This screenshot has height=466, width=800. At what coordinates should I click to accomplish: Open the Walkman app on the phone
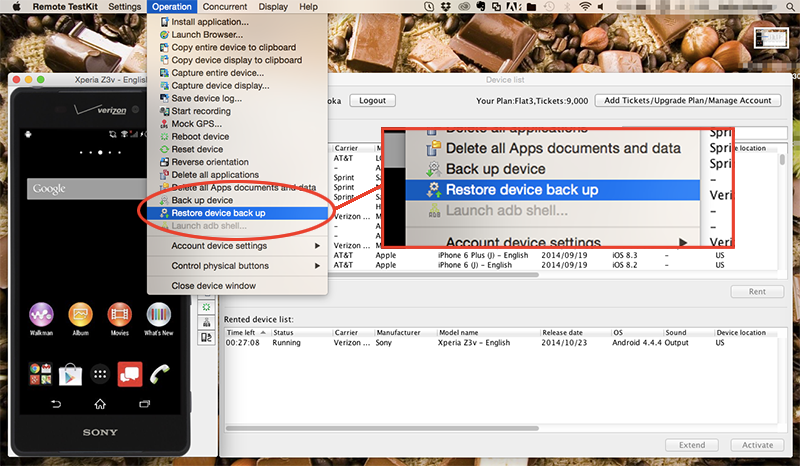(41, 319)
